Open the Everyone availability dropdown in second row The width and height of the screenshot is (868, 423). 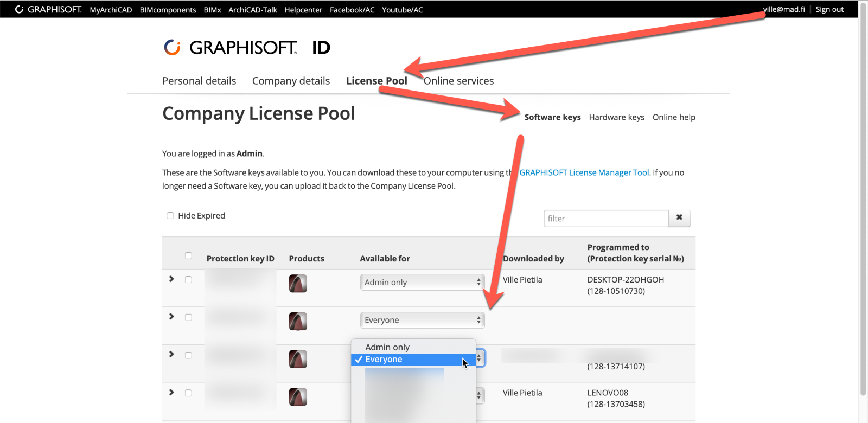[422, 320]
